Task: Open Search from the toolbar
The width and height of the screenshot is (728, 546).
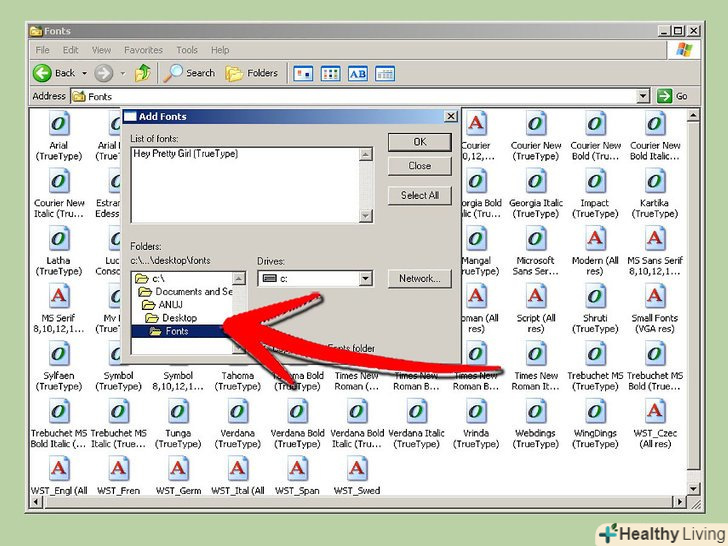Action: (x=189, y=73)
